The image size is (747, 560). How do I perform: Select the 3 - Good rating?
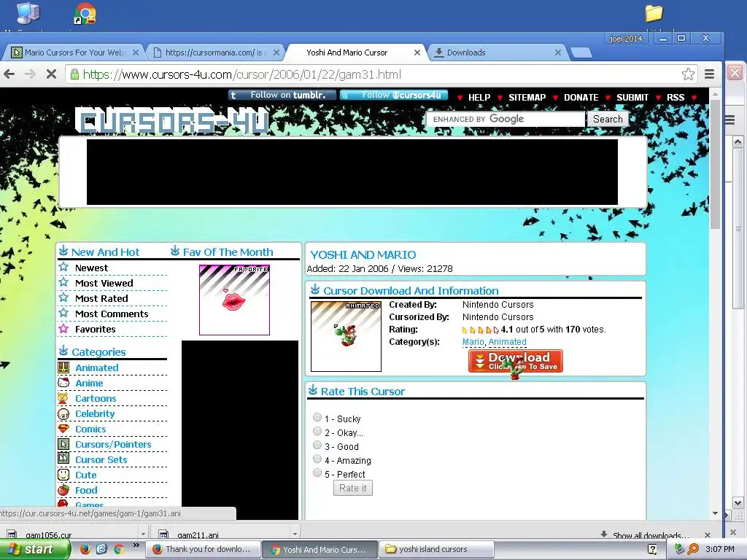click(x=317, y=445)
